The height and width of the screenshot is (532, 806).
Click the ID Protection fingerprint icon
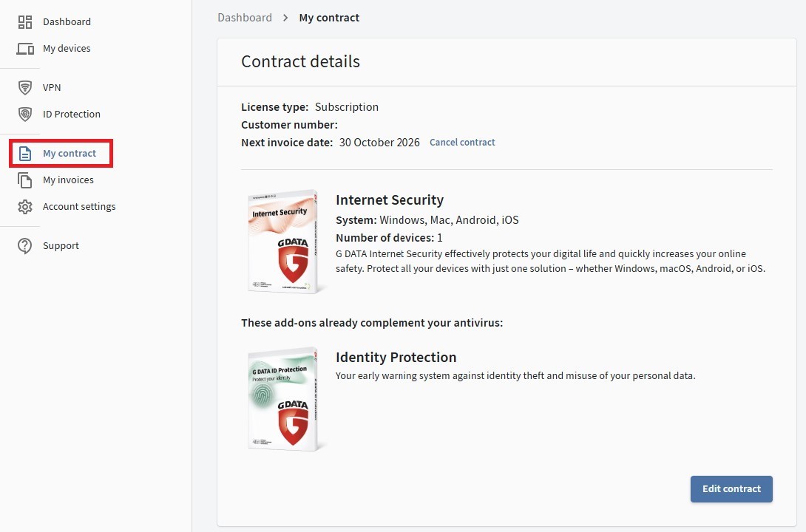(x=25, y=115)
